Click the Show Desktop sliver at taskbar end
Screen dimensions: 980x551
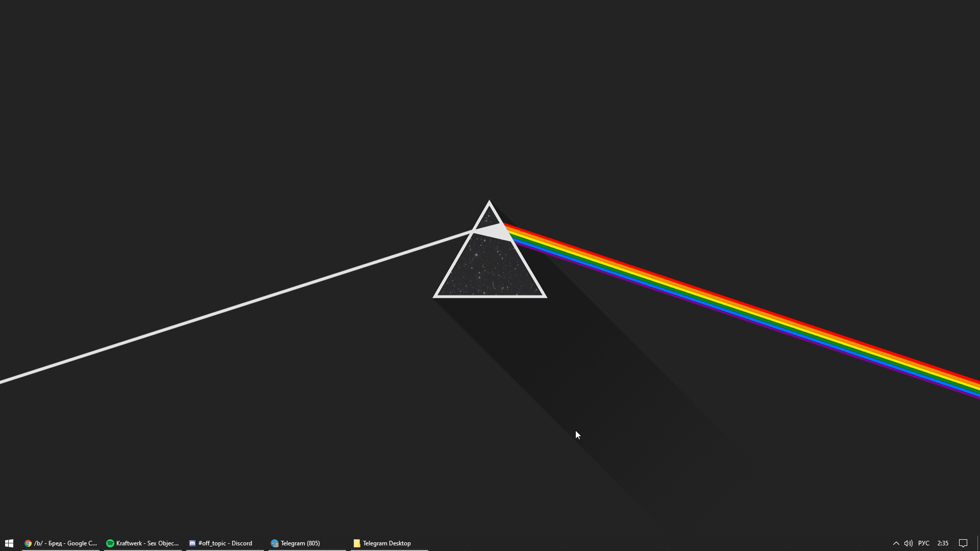(978, 543)
